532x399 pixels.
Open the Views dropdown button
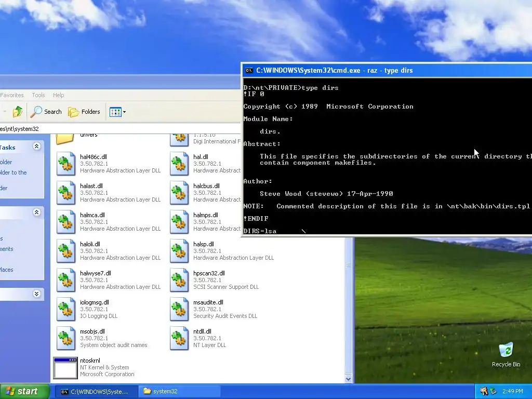point(117,112)
